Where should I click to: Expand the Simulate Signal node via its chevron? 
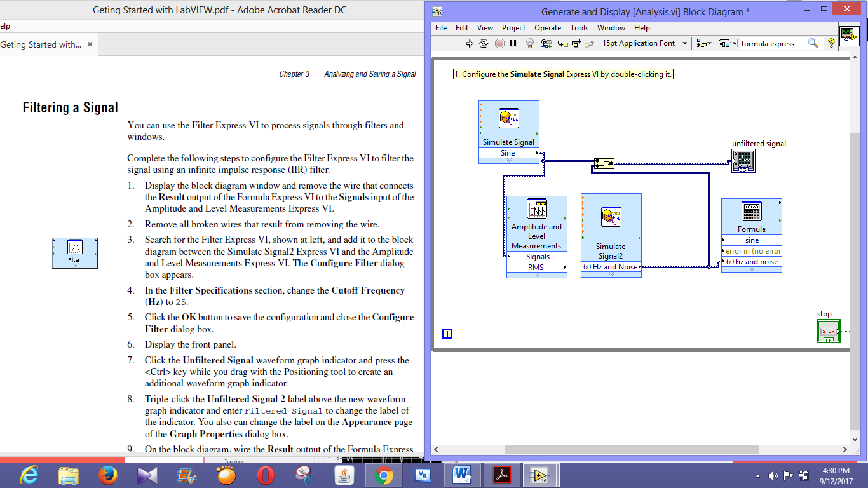[x=508, y=161]
